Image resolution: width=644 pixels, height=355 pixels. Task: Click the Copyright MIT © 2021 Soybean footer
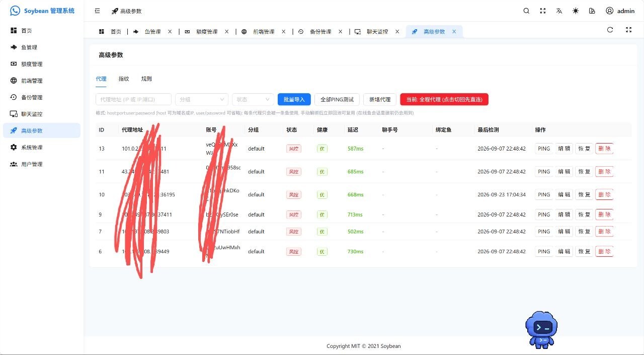[x=364, y=346]
